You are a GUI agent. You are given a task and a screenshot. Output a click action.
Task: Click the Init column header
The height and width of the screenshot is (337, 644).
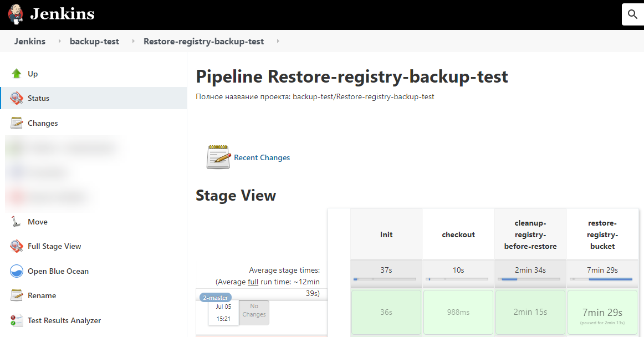(x=386, y=234)
